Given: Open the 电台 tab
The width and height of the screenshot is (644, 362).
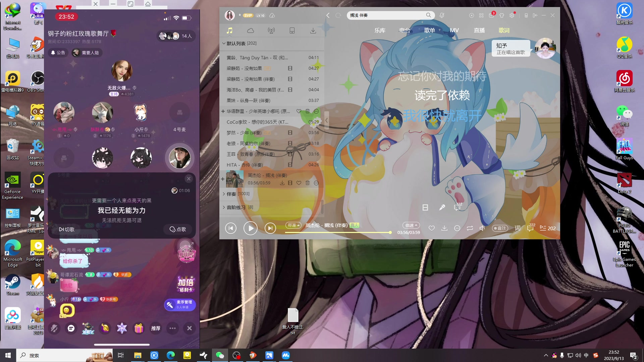Looking at the screenshot, I should (405, 31).
